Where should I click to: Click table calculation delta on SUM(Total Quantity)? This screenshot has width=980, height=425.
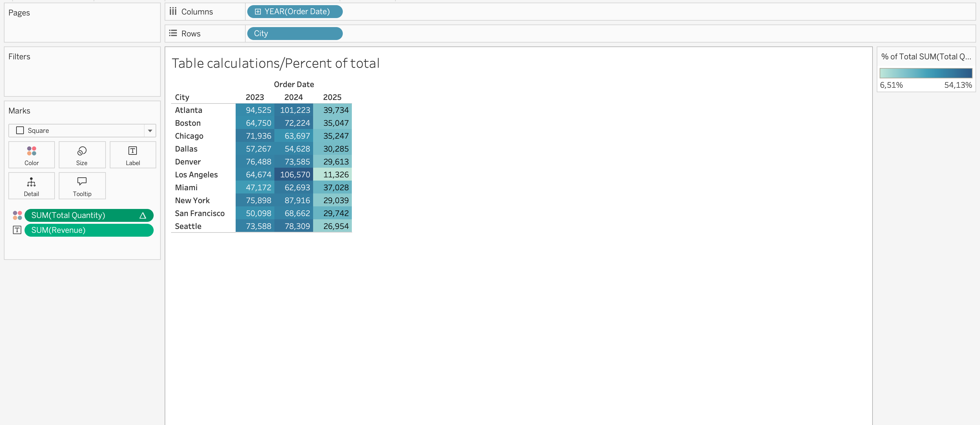(x=143, y=215)
